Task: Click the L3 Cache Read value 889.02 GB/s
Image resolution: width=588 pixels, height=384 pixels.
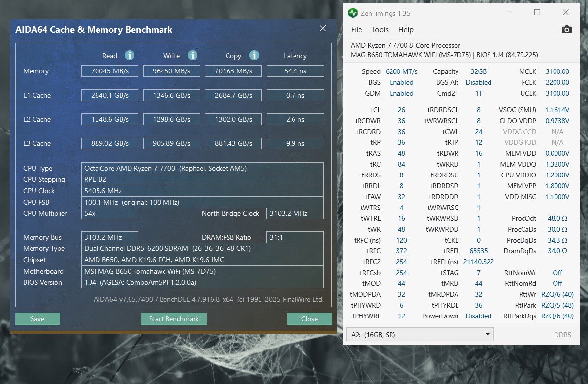Action: tap(110, 143)
